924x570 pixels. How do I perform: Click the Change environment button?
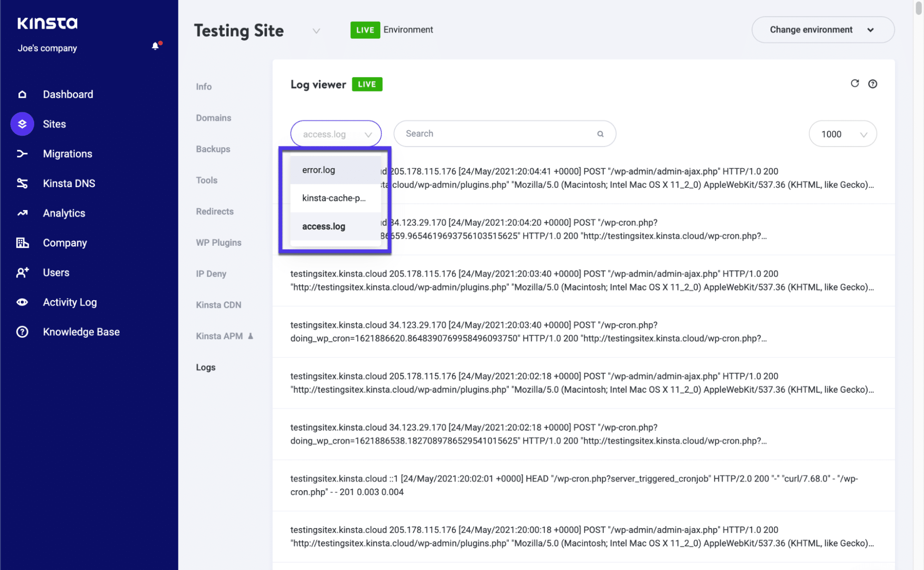point(822,30)
